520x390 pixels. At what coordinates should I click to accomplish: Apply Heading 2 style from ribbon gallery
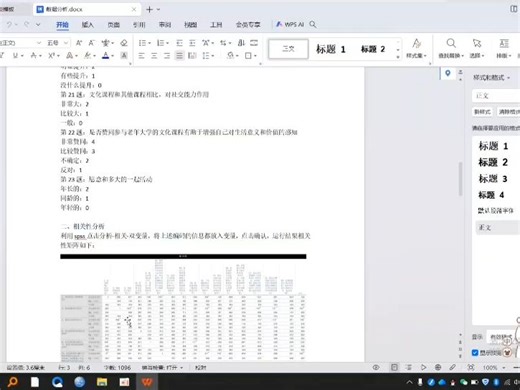373,49
